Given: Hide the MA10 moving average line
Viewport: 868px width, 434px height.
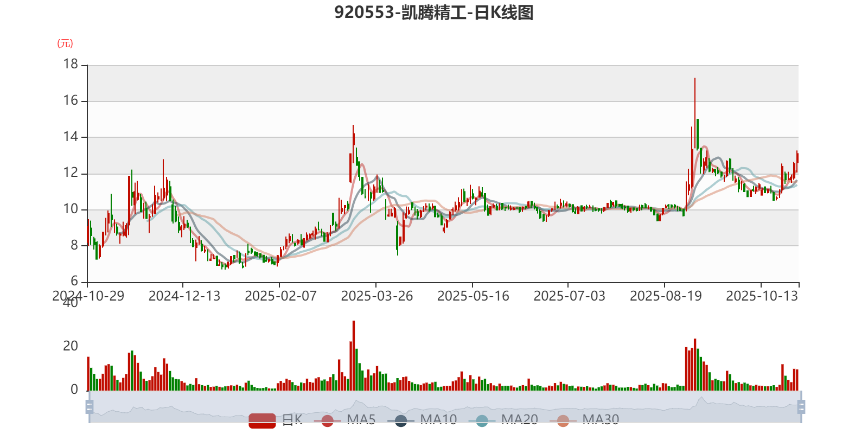Looking at the screenshot, I should point(422,420).
